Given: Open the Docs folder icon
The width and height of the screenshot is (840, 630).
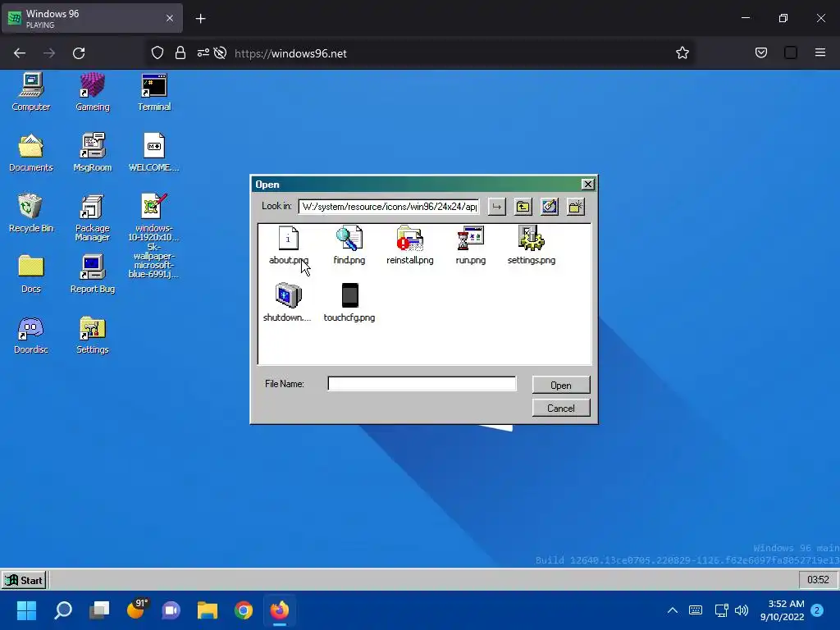Looking at the screenshot, I should pyautogui.click(x=31, y=274).
